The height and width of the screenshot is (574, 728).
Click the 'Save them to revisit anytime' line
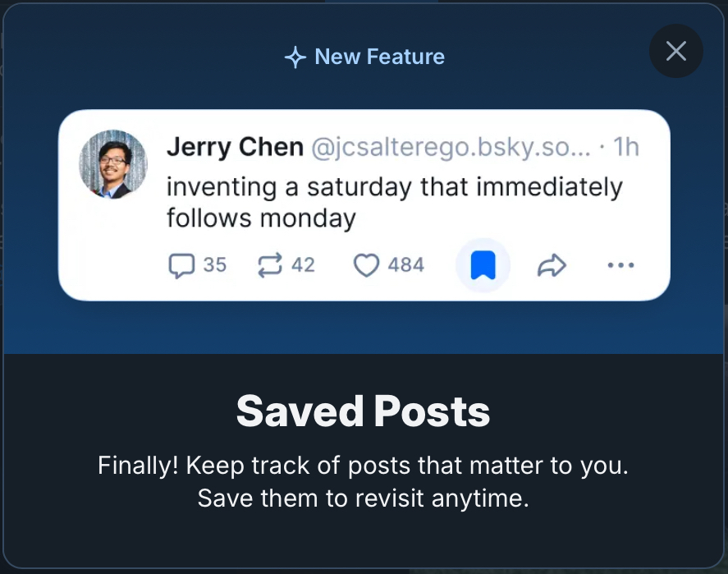[x=364, y=498]
